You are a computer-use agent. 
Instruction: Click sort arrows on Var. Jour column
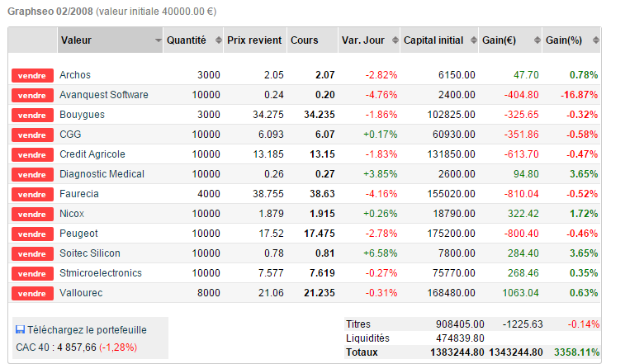(x=394, y=40)
